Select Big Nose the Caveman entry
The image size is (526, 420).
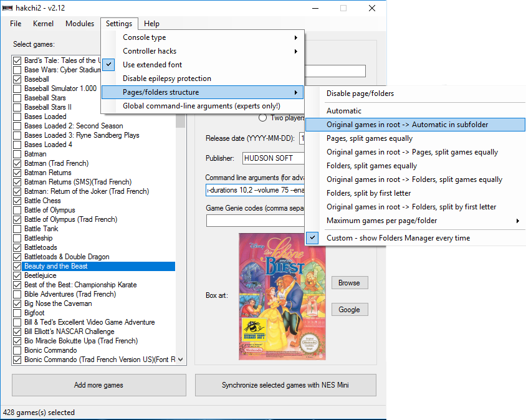pos(58,303)
